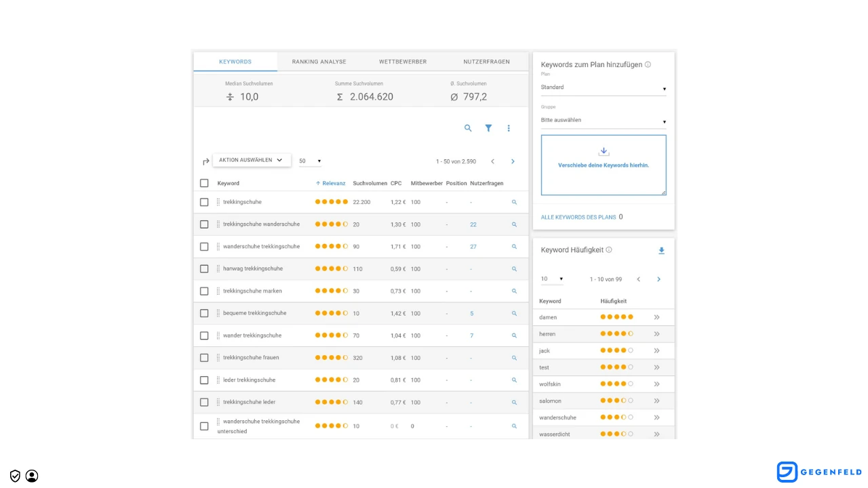Add keyword salomon using double arrow
Image resolution: width=868 pixels, height=488 pixels.
point(656,401)
